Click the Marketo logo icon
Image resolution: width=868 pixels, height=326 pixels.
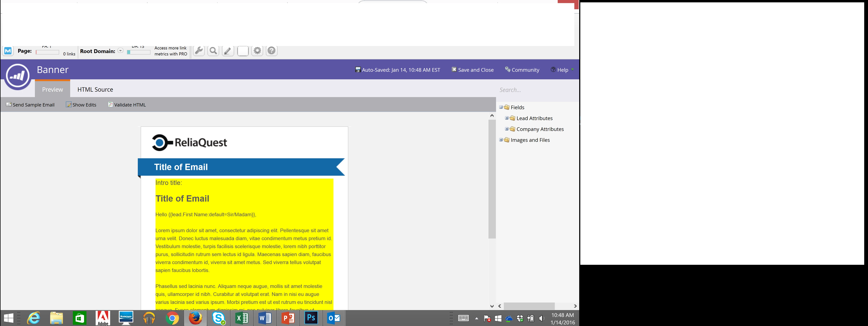coord(18,76)
